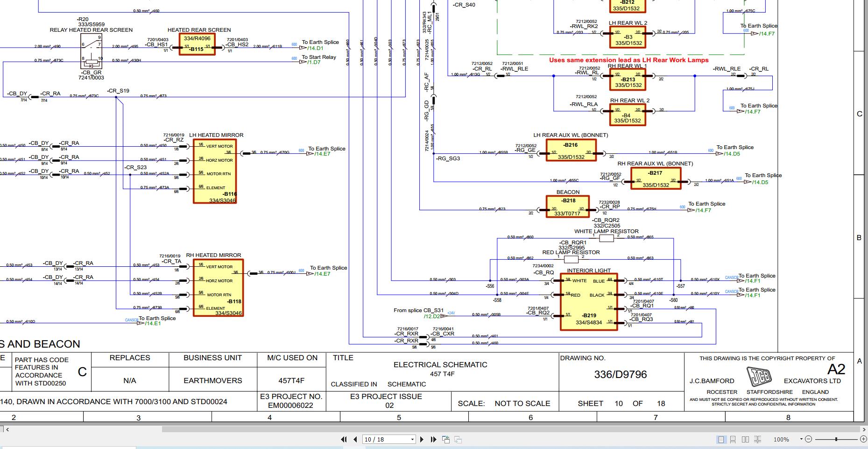Toggle two-page side-by-side view

click(746, 439)
